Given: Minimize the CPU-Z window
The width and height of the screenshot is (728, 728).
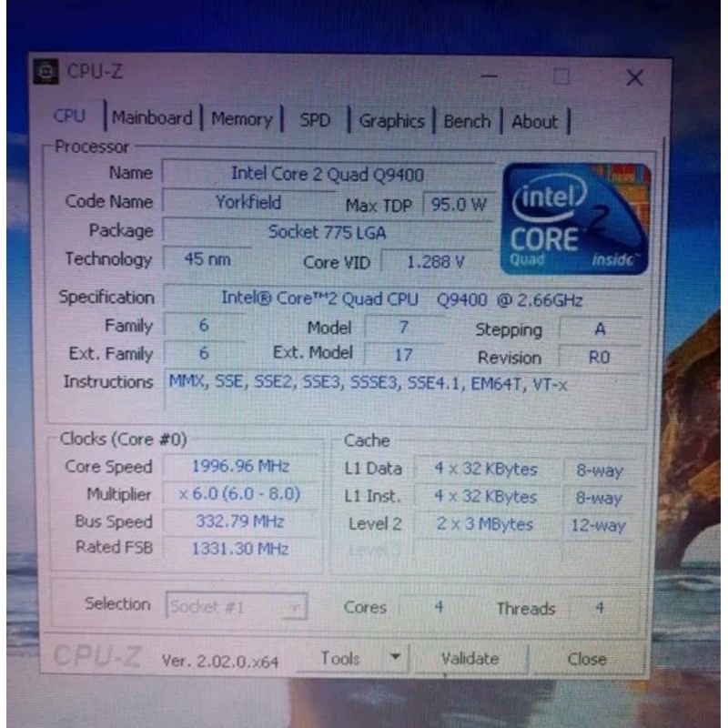Looking at the screenshot, I should (x=490, y=76).
